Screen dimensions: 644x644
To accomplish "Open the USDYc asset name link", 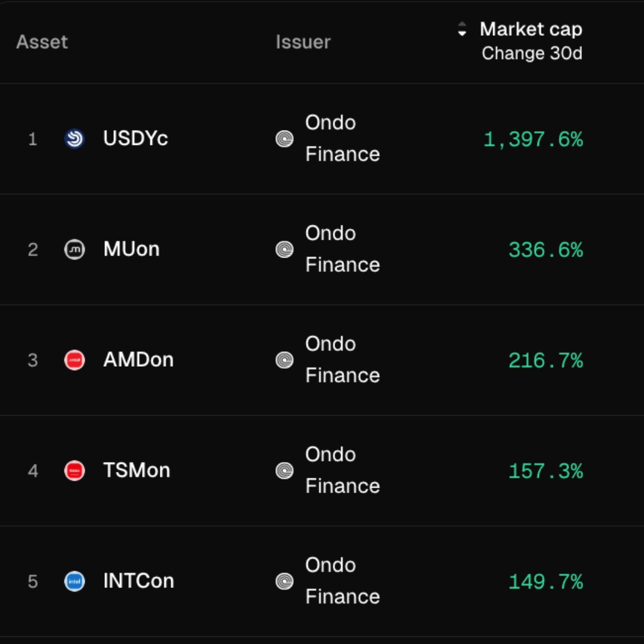I will click(135, 138).
